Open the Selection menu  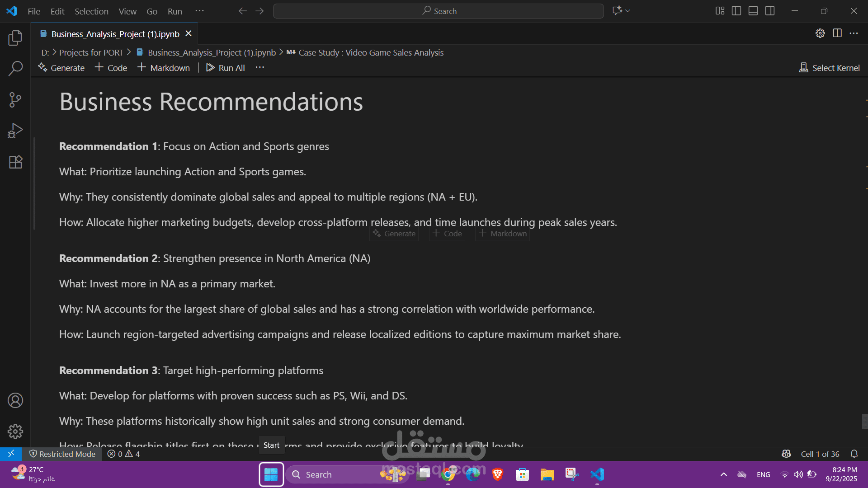tap(91, 11)
